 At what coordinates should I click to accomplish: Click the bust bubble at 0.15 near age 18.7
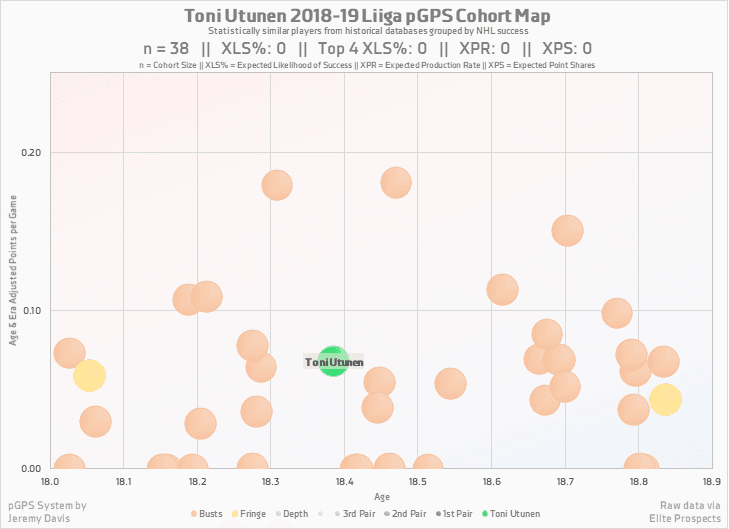[568, 231]
